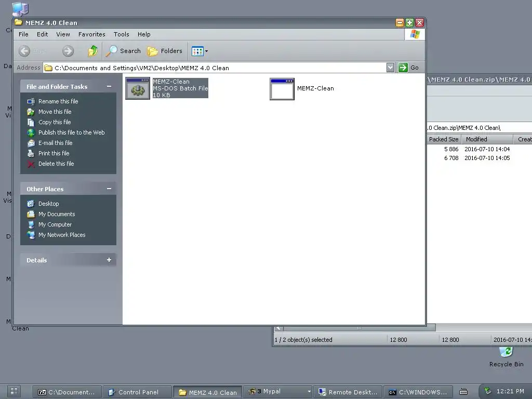
Task: Click the My Network Places icon
Action: click(31, 235)
